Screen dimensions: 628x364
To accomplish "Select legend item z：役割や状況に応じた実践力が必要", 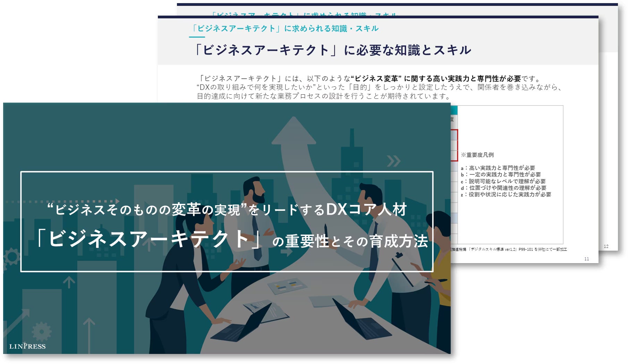I will pyautogui.click(x=506, y=194).
